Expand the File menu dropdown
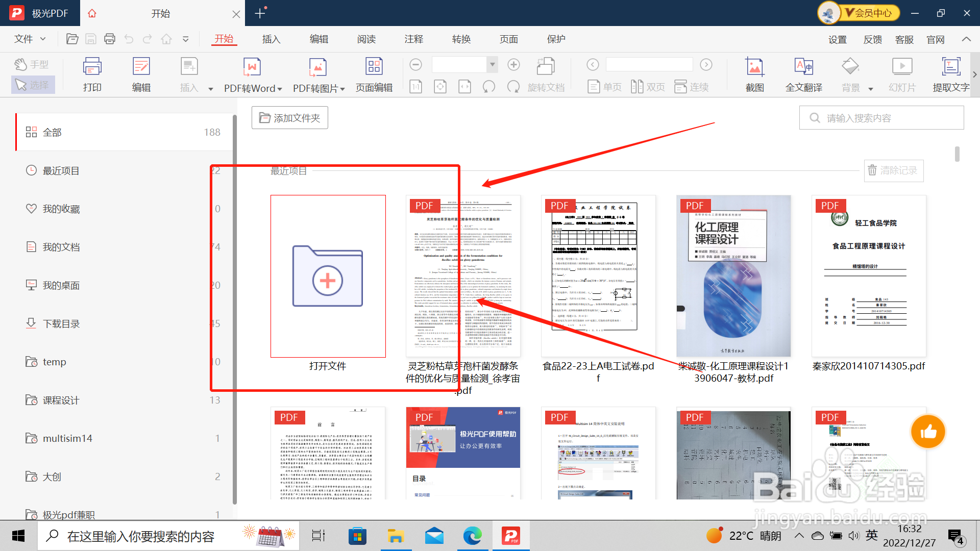 click(x=30, y=39)
